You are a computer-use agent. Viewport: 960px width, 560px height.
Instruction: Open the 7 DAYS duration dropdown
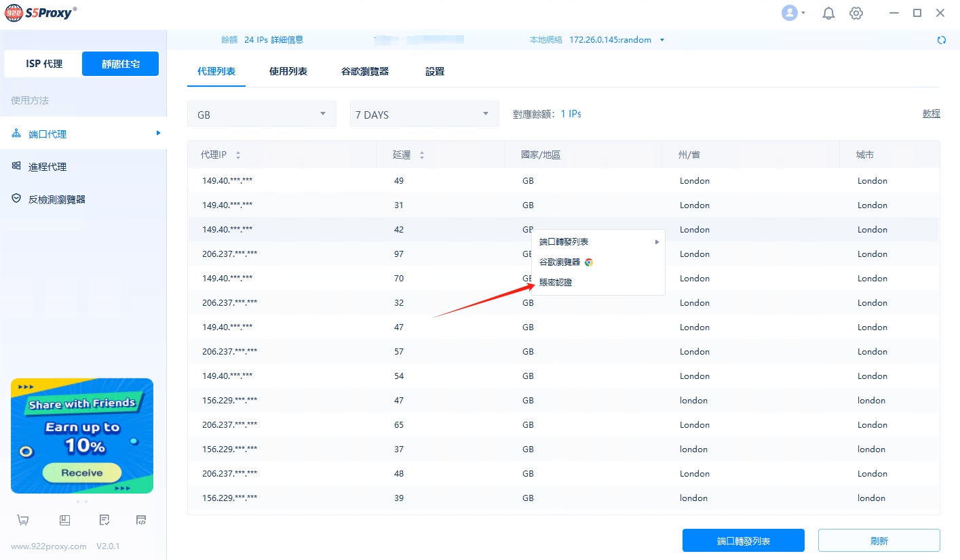tap(424, 115)
